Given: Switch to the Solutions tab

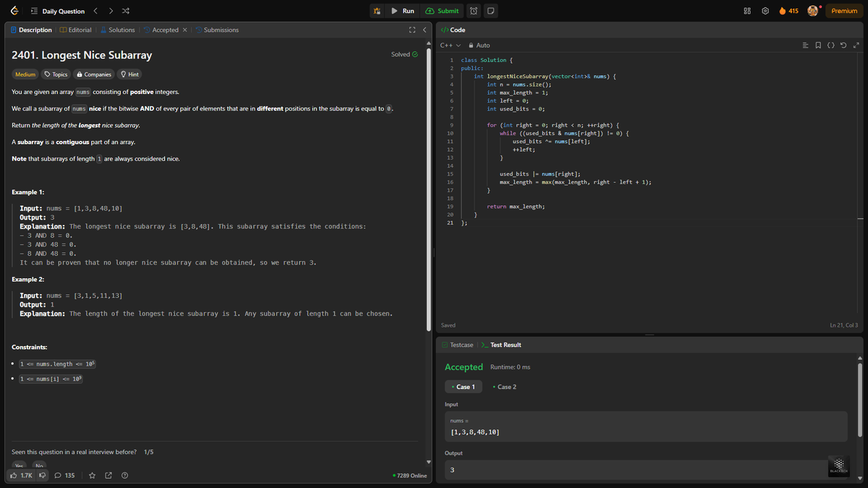Looking at the screenshot, I should (x=117, y=30).
